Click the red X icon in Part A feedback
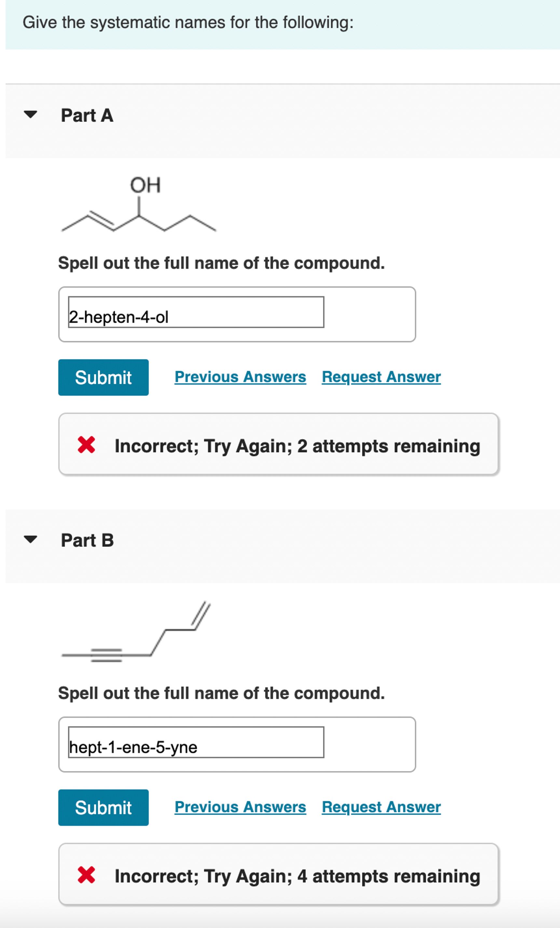Viewport: 560px width, 928px height. coord(88,445)
